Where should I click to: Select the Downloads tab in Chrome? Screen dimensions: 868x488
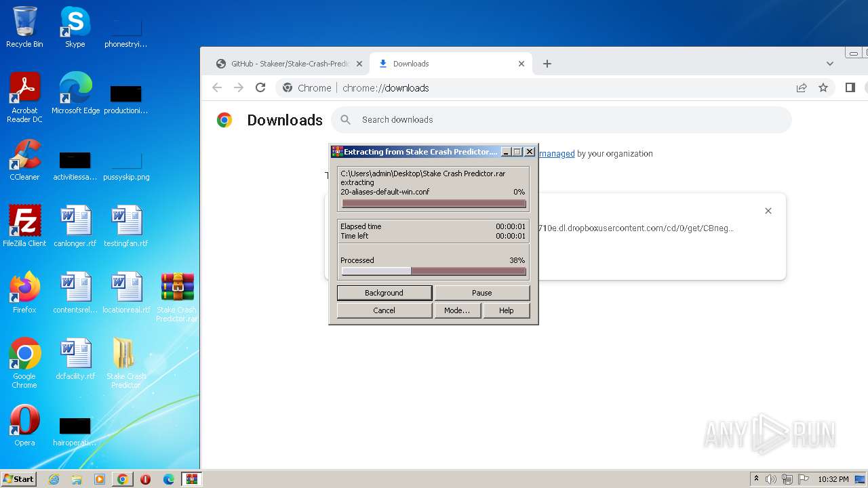pos(451,64)
